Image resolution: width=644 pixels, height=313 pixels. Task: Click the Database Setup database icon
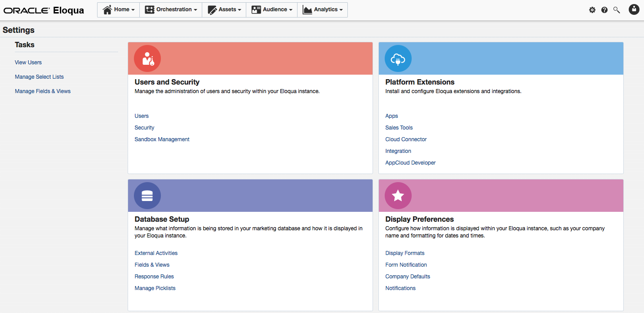pyautogui.click(x=147, y=195)
